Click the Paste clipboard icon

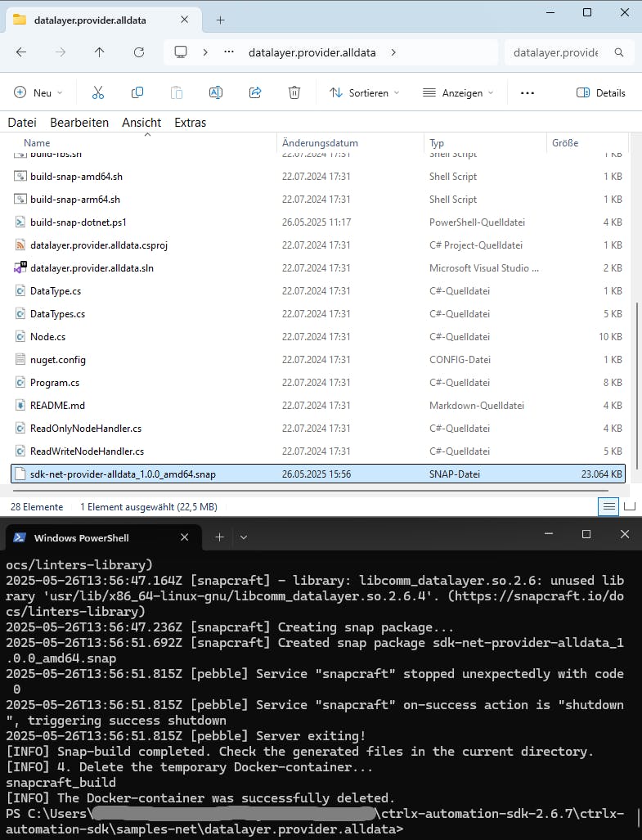176,92
